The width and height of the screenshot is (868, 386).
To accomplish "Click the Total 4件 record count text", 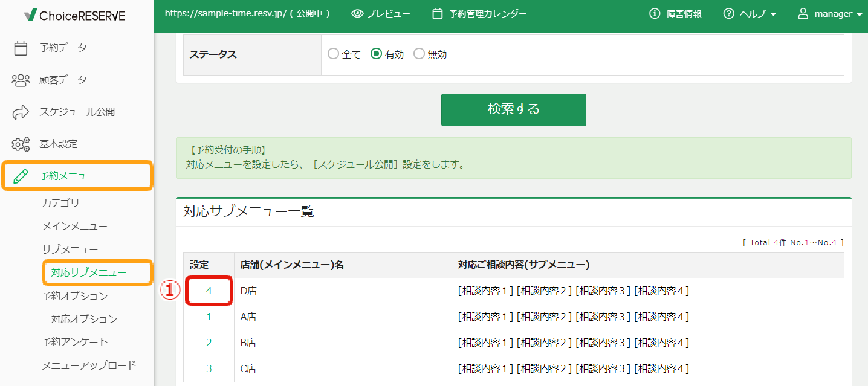I will [x=793, y=242].
